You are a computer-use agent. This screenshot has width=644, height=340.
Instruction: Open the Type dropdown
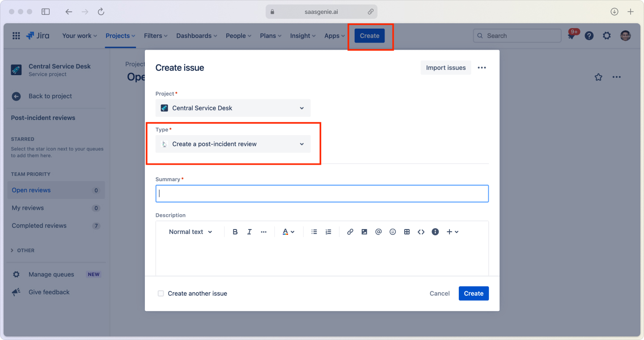point(233,144)
